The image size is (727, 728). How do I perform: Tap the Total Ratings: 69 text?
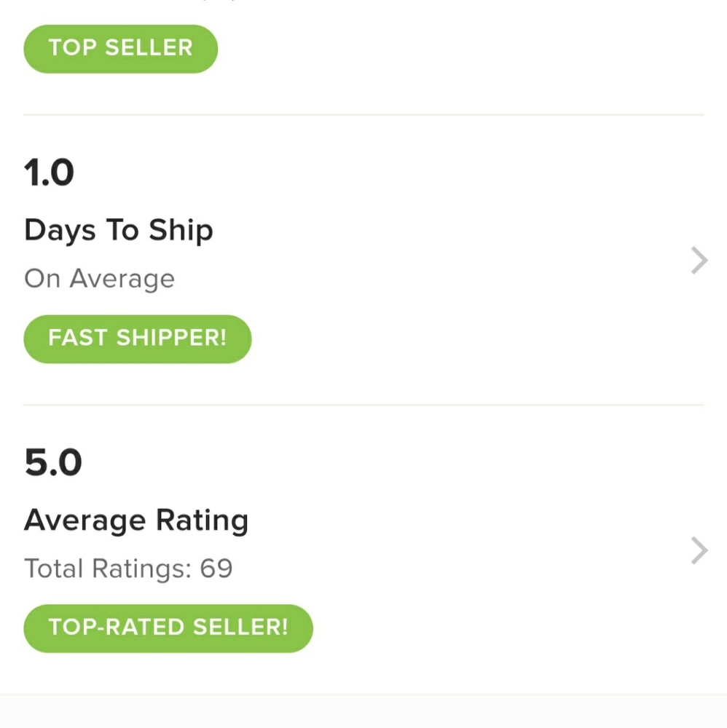[x=128, y=569]
